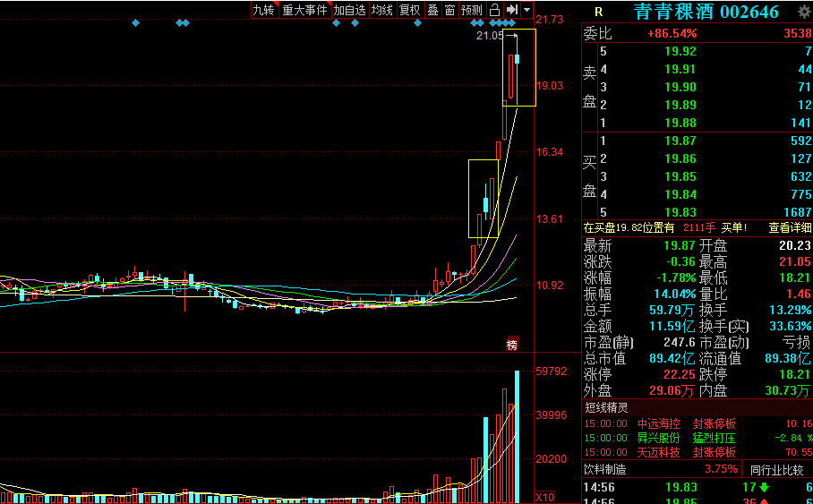Viewport: 813px width, 504px height.
Task: Click 查看详细 to view order details
Action: (x=790, y=227)
